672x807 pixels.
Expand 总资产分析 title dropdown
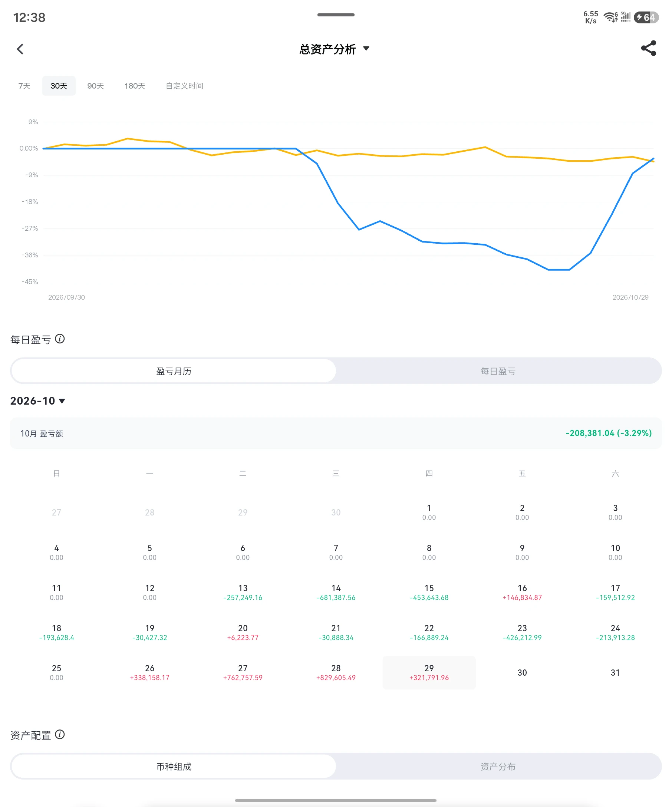pos(335,49)
